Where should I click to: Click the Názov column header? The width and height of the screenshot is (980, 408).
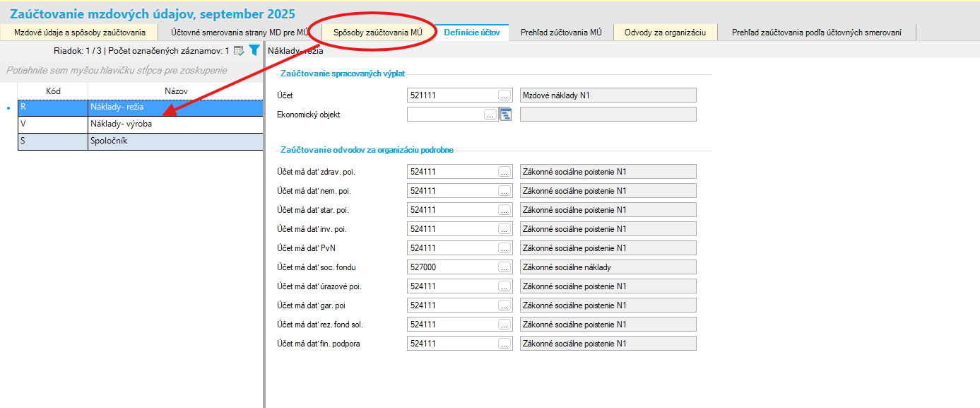(175, 91)
